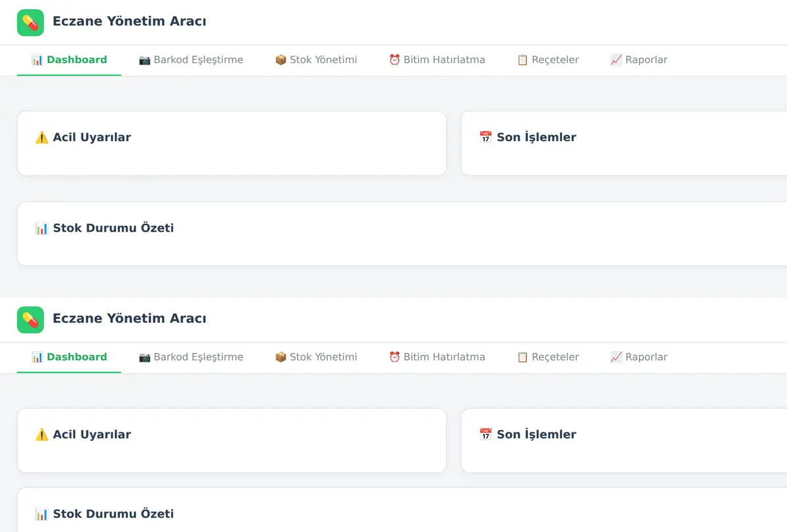
Task: Click the 'Stok Durumu Özeti' heading in the upper dashboard
Action: tap(104, 228)
